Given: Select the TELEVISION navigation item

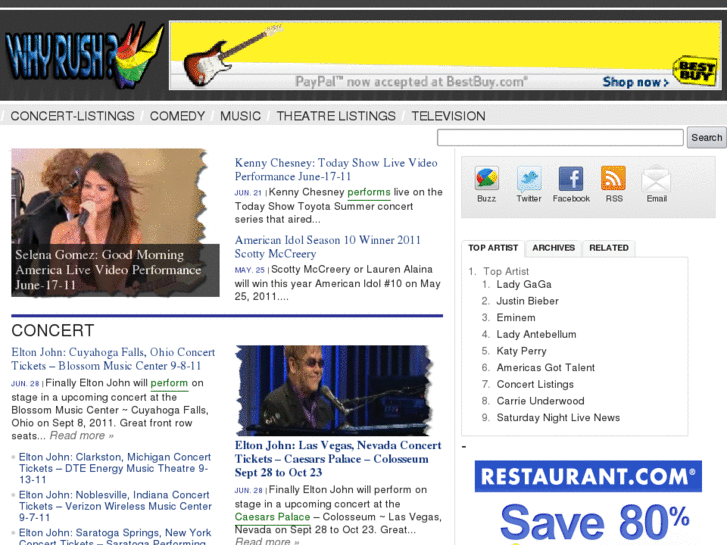Looking at the screenshot, I should coord(448,116).
